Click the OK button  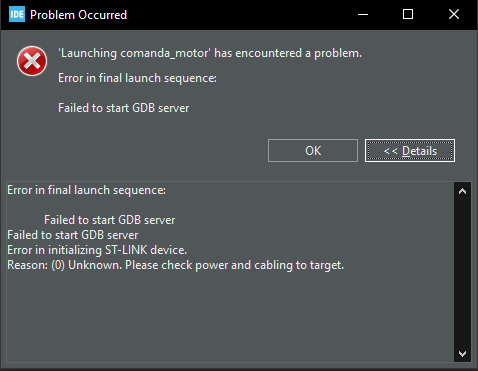pyautogui.click(x=313, y=151)
